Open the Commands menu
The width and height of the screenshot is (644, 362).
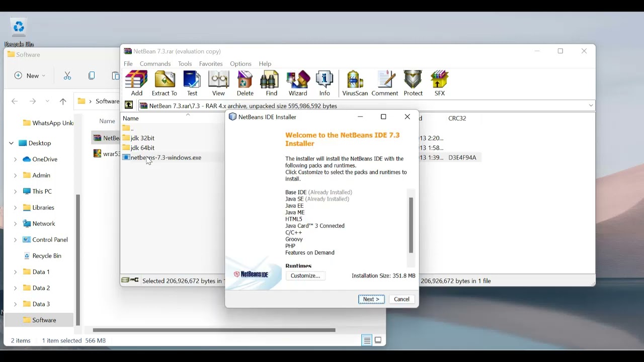point(155,64)
